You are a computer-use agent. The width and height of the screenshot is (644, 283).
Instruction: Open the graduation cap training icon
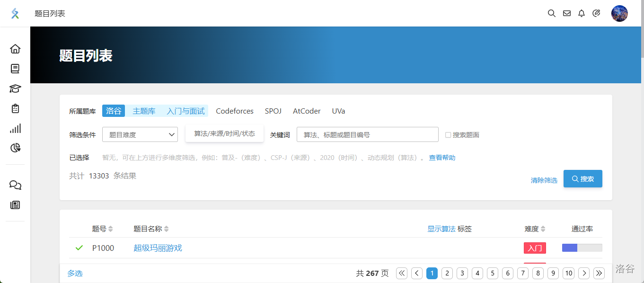[x=15, y=89]
